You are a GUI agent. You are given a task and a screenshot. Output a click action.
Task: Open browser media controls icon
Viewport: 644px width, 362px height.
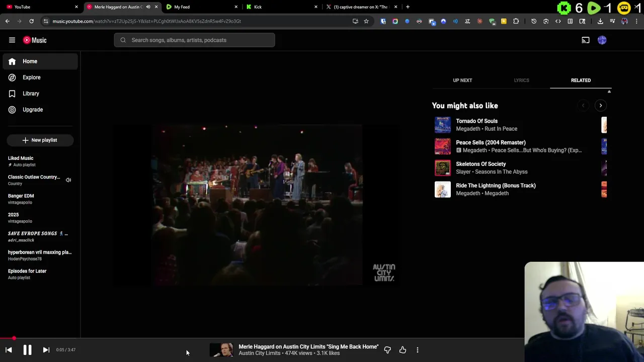(x=612, y=21)
